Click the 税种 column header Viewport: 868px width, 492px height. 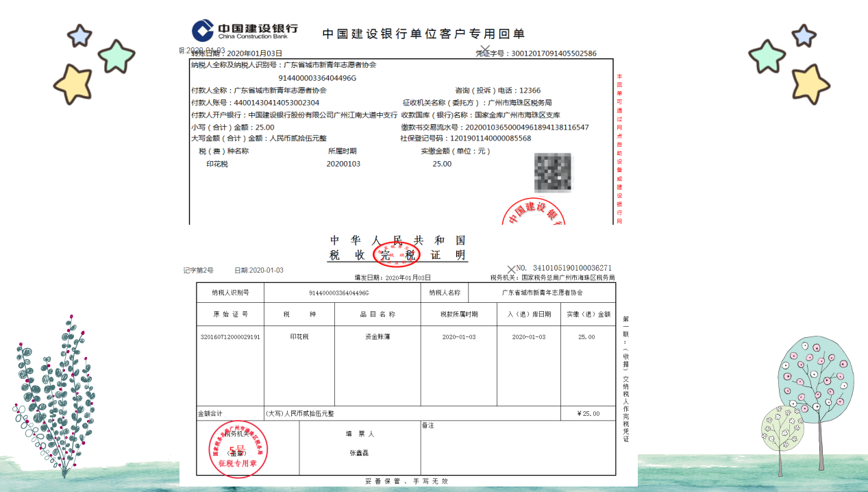pyautogui.click(x=299, y=314)
